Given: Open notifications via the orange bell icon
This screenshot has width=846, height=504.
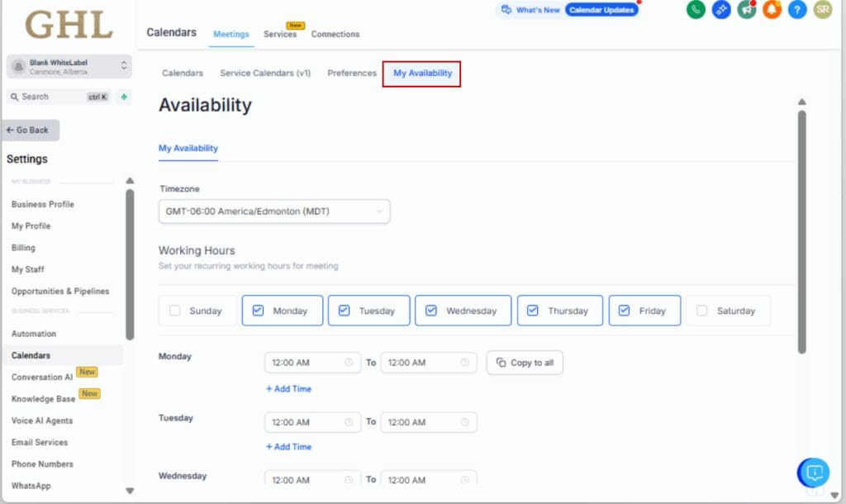Looking at the screenshot, I should pos(772,12).
